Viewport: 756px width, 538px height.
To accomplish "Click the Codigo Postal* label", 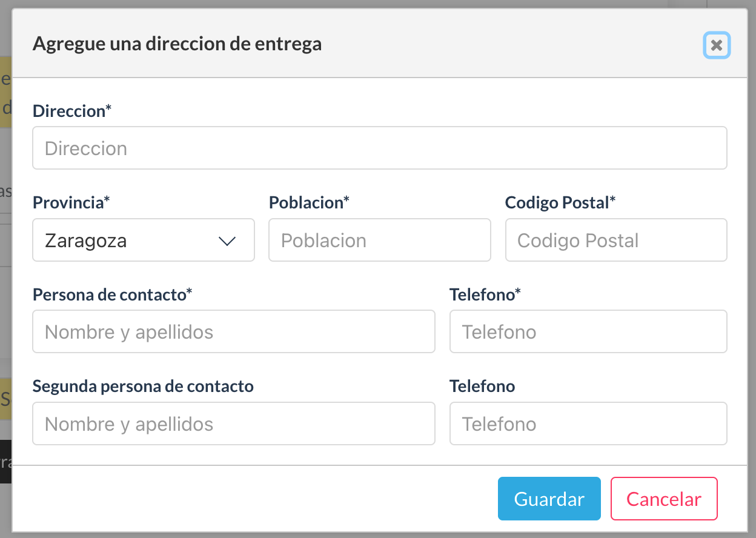I will tap(560, 202).
